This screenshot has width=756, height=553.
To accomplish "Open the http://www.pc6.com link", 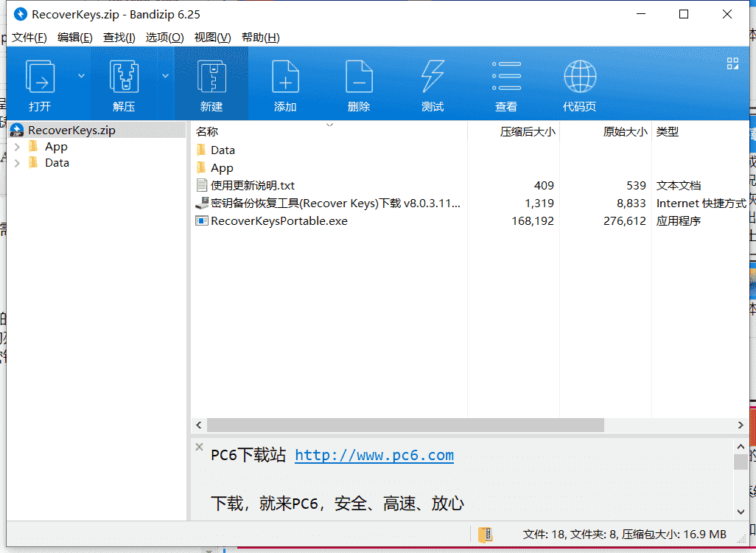I will tap(374, 455).
